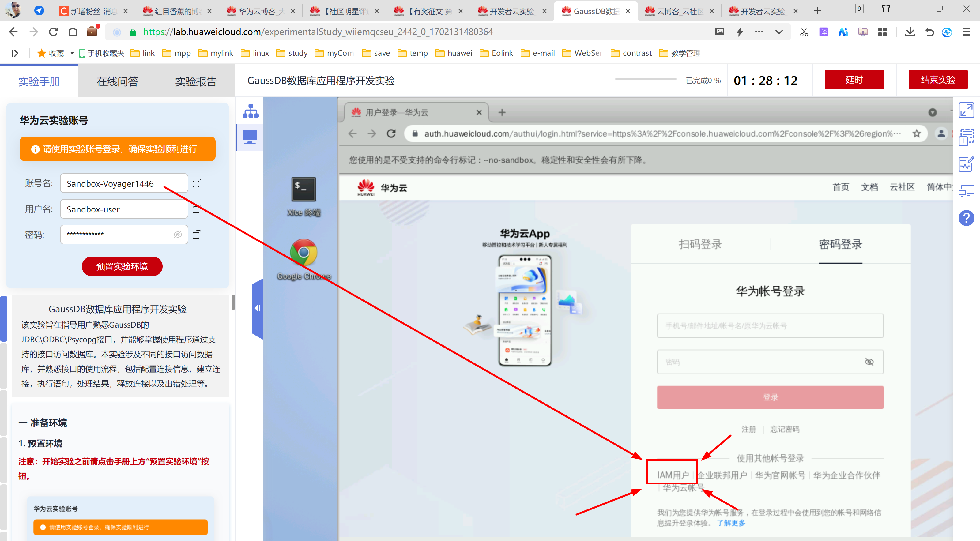The width and height of the screenshot is (980, 541).
Task: Copy the account name Sandbox-Voyager1446
Action: [197, 184]
